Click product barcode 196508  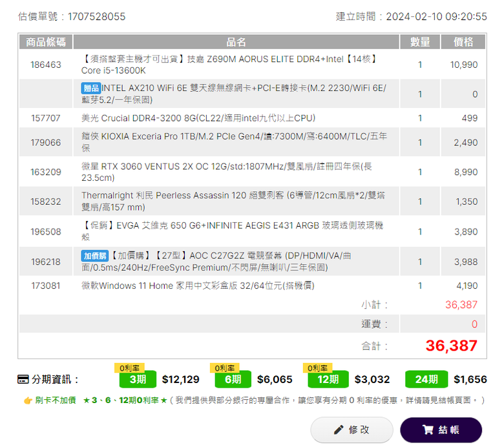46,232
